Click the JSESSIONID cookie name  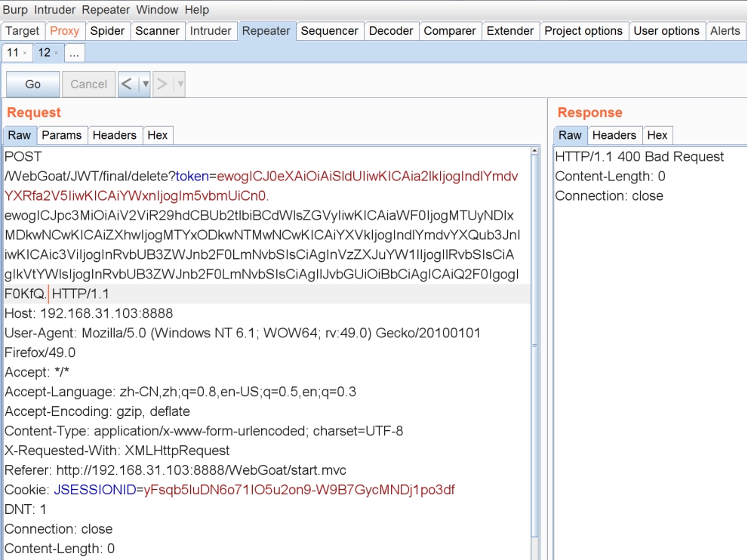point(95,490)
